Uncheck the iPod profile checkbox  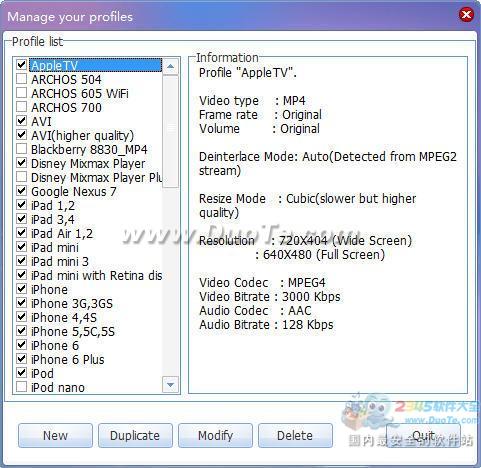(21, 373)
